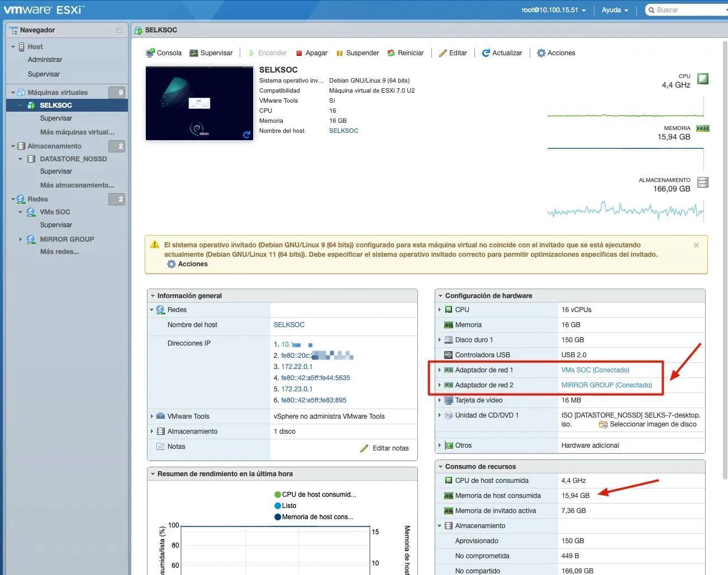Click the ALMACENAMIENTO disk icon in stats
This screenshot has width=728, height=575.
click(x=703, y=182)
